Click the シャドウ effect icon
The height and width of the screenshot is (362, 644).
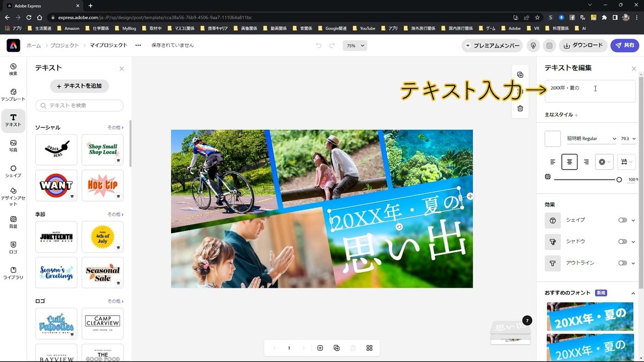coord(553,241)
